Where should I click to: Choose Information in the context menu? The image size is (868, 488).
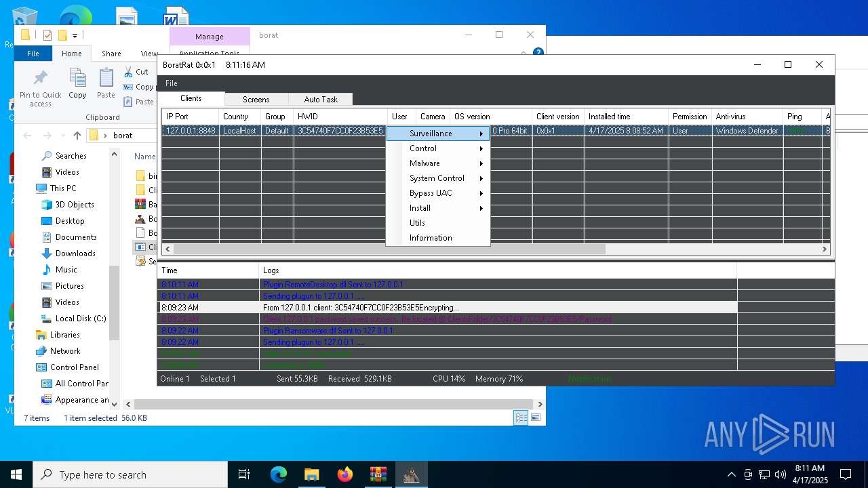pyautogui.click(x=438, y=238)
